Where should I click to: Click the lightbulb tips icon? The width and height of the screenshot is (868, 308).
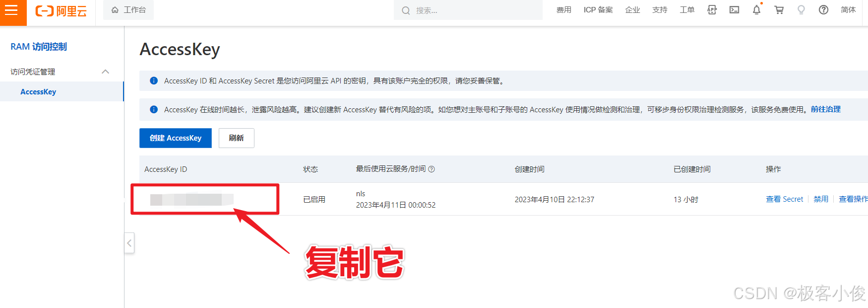[801, 10]
